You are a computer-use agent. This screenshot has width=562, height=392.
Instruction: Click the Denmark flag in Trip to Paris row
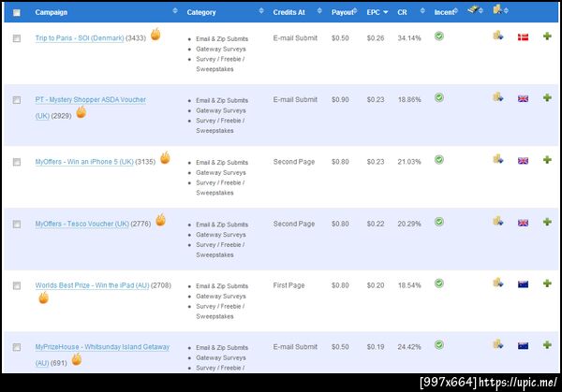click(523, 37)
